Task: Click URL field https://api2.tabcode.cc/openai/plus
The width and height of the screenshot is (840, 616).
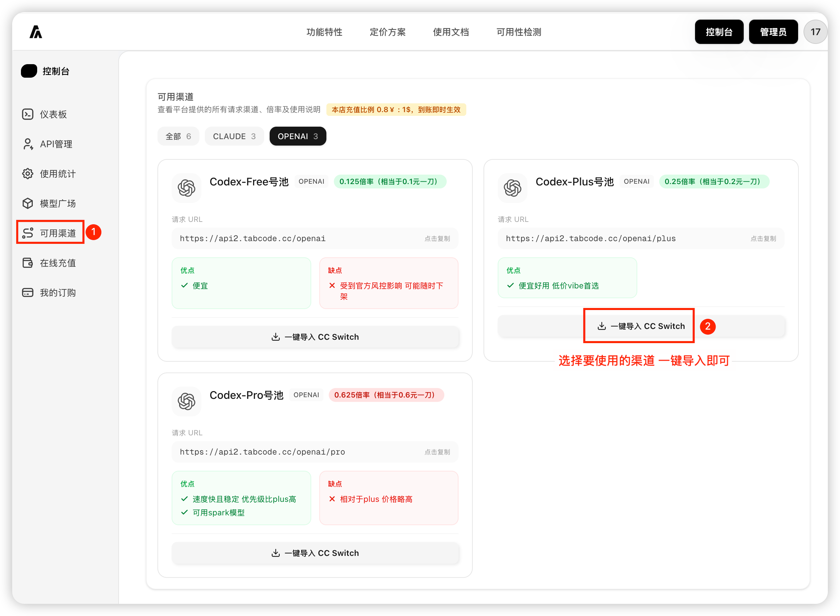Action: coord(641,239)
